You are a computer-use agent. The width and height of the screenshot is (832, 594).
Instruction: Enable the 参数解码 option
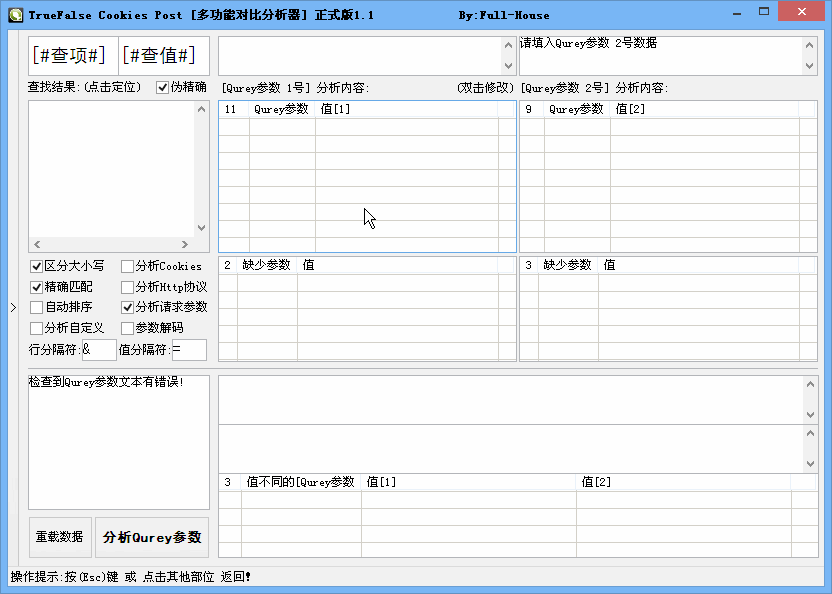tap(127, 328)
